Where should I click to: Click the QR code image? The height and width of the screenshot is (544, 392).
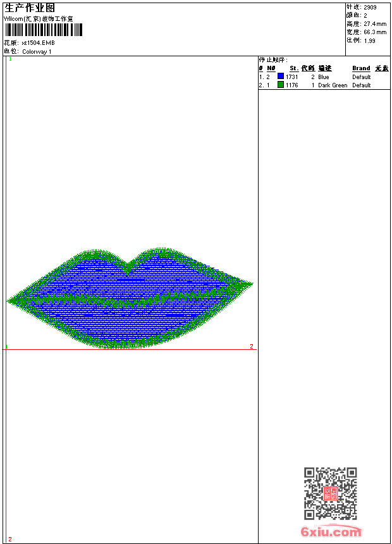tap(330, 493)
